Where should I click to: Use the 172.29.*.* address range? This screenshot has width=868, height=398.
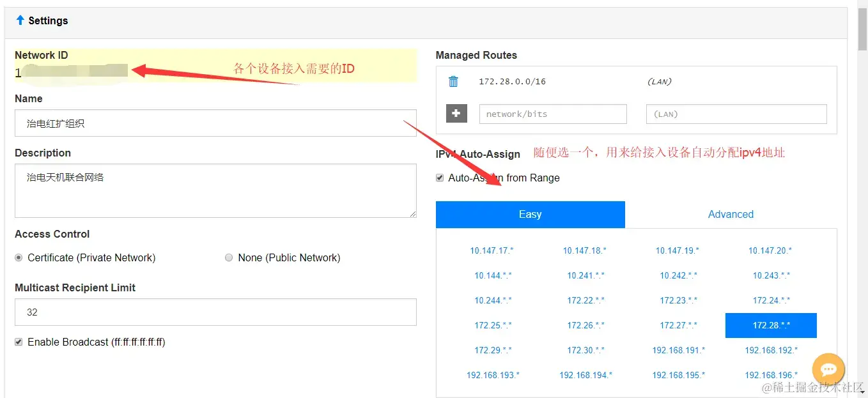(493, 350)
